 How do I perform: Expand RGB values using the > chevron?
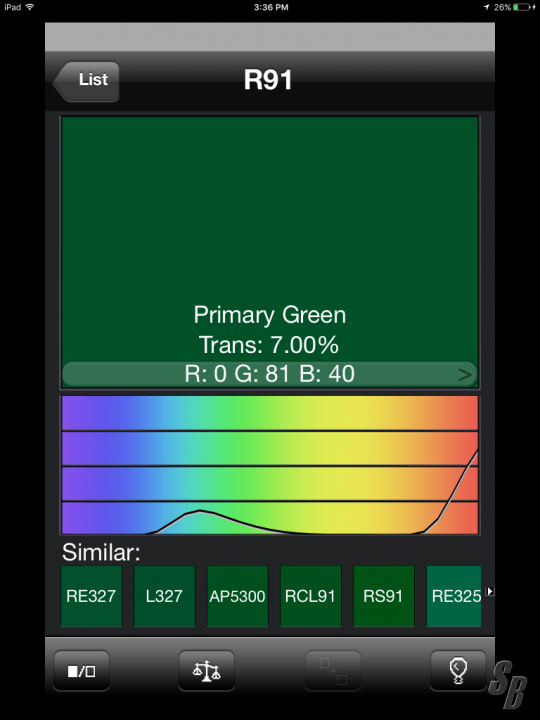click(x=465, y=375)
